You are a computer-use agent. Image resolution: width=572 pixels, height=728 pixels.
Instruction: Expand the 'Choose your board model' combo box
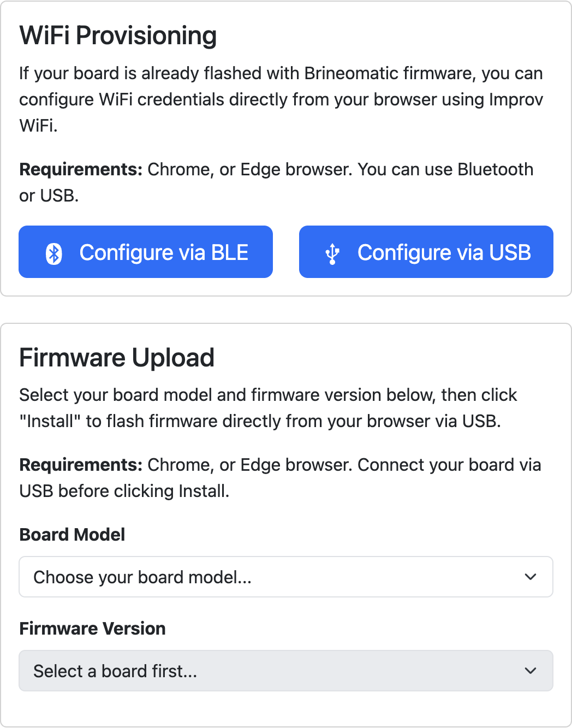click(x=286, y=577)
